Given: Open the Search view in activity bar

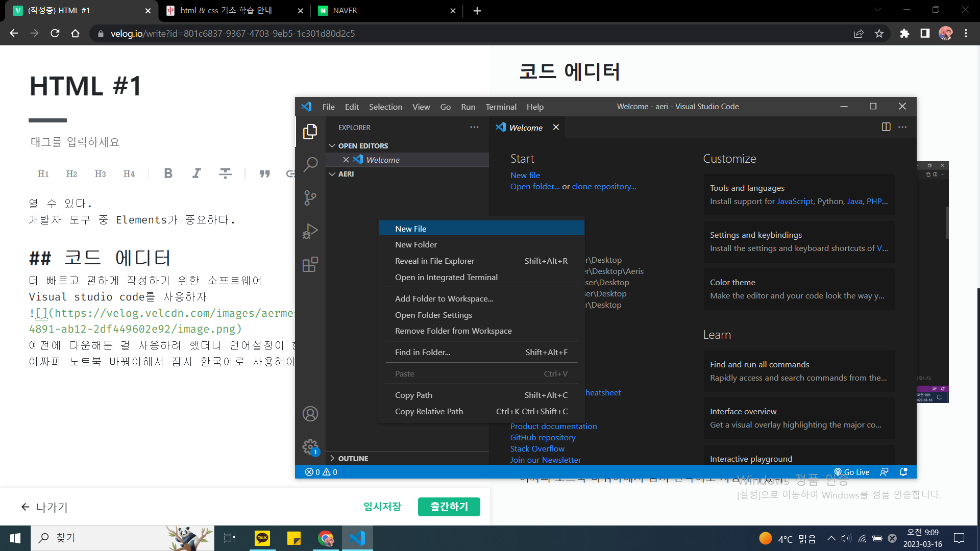Looking at the screenshot, I should pyautogui.click(x=310, y=164).
